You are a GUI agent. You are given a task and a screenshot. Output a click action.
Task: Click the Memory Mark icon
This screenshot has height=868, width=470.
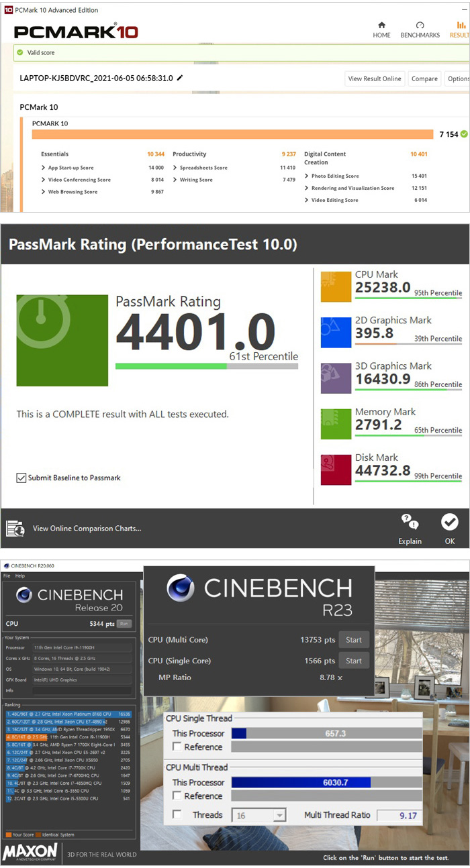(x=336, y=423)
